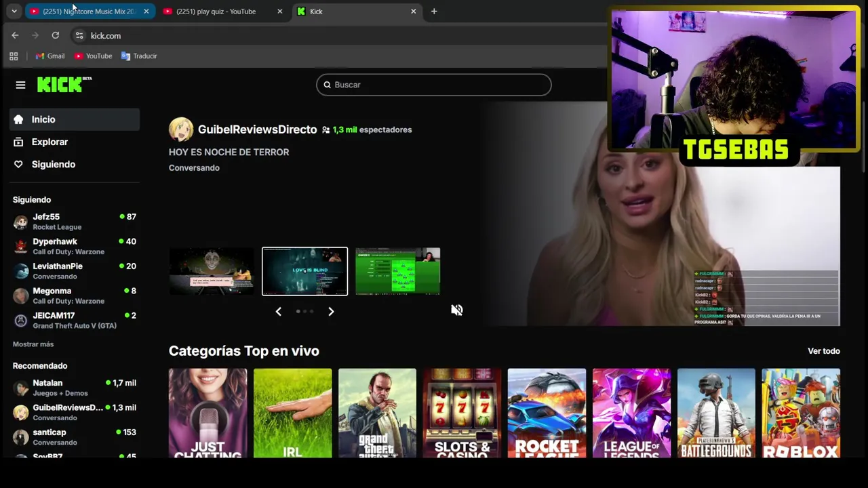Click the Buscar search field
Screen dimensions: 868x488
click(434, 85)
